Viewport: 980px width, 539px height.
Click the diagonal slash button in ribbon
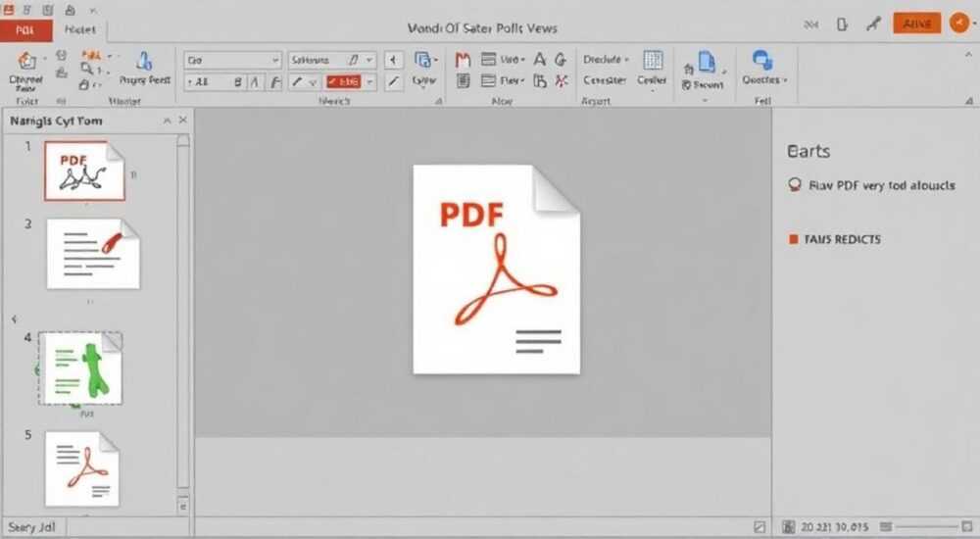point(393,82)
